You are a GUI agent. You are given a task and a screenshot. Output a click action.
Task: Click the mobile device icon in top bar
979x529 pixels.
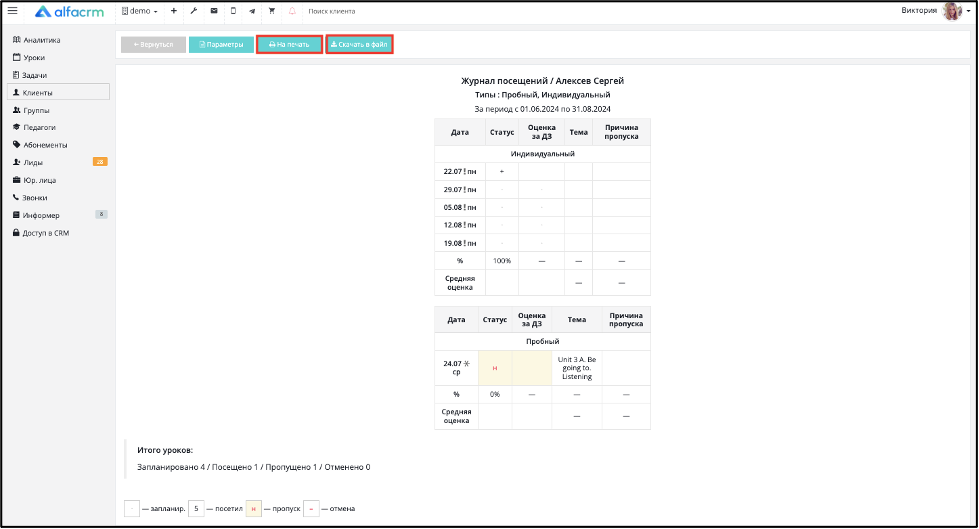233,11
